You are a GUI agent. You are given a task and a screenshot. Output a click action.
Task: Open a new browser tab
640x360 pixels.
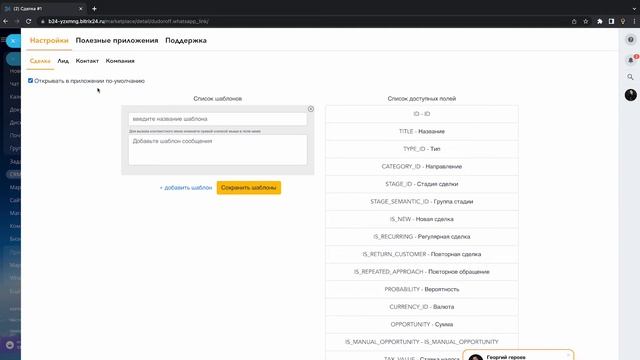click(94, 9)
